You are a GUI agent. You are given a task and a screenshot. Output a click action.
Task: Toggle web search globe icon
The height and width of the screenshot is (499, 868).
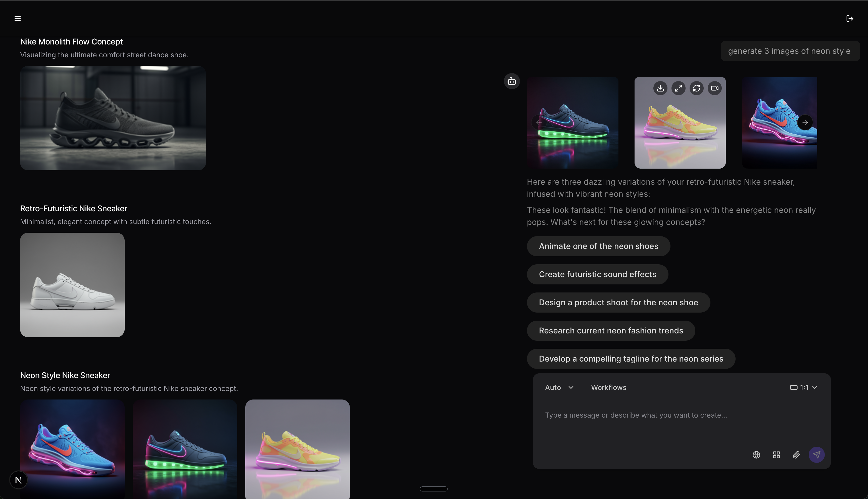[756, 455]
